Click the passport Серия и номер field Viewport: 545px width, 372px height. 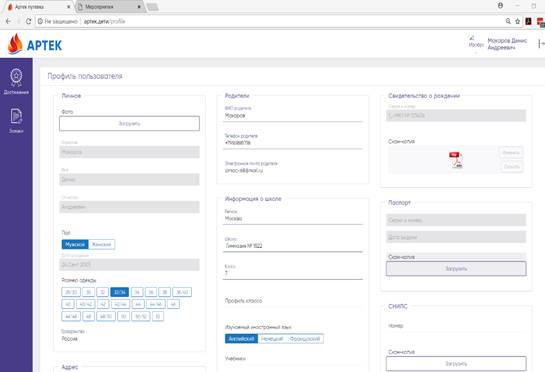click(456, 220)
